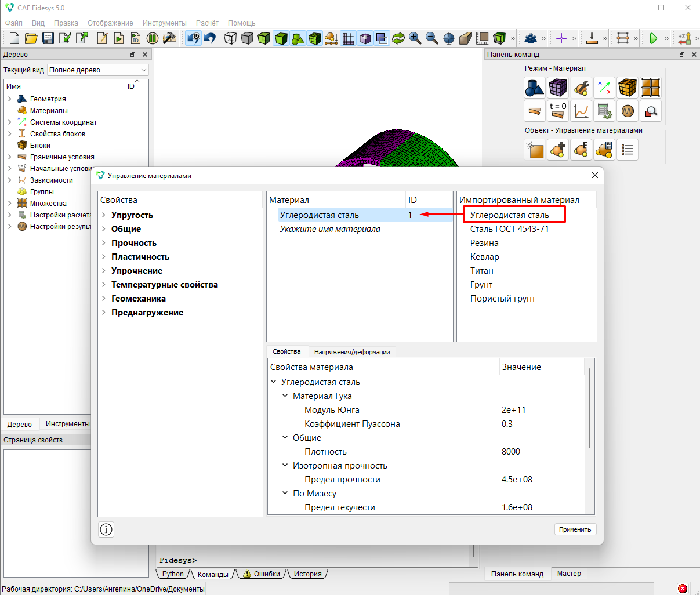This screenshot has height=595, width=700.
Task: Click calculator solver settings mode icon
Action: [x=604, y=111]
